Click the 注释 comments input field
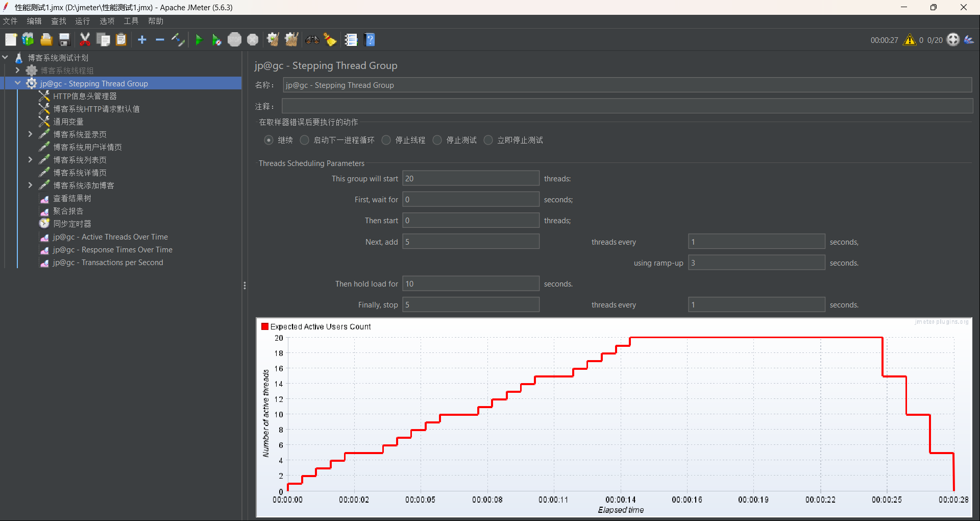 click(627, 106)
